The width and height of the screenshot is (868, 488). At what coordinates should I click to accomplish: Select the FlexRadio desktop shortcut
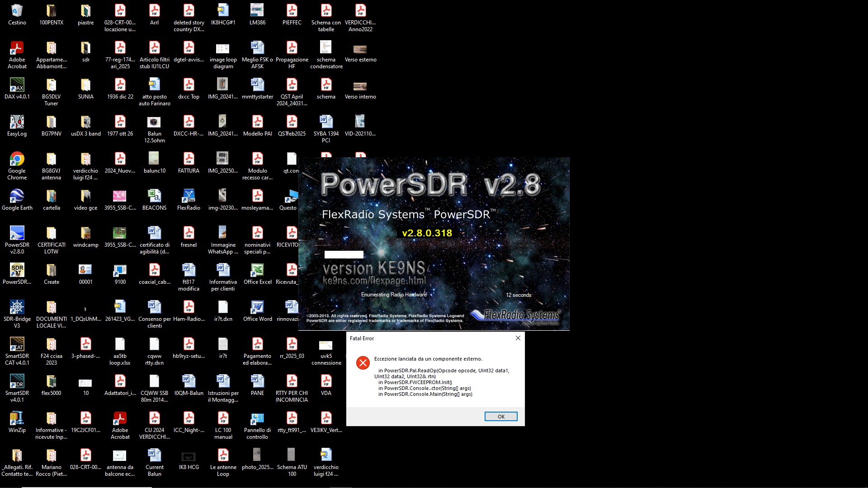pyautogui.click(x=189, y=200)
